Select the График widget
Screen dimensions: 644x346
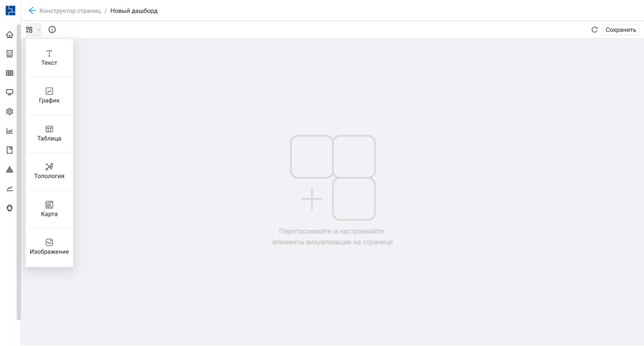(x=49, y=96)
